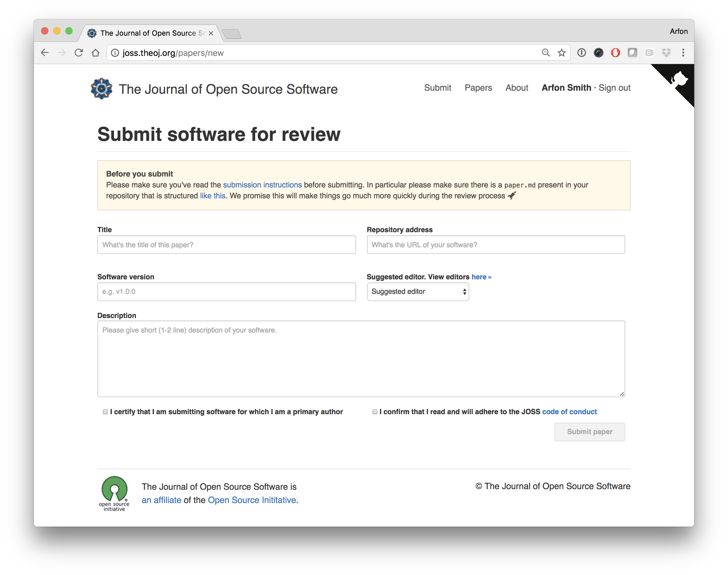Click the magnifier zoom icon in address bar
The height and width of the screenshot is (575, 728).
tap(546, 53)
